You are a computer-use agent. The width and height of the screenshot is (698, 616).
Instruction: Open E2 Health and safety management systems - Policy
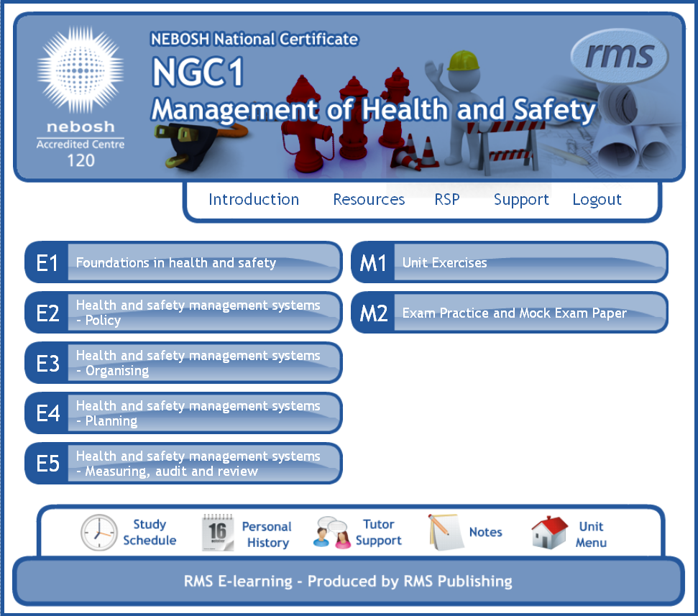coord(183,313)
